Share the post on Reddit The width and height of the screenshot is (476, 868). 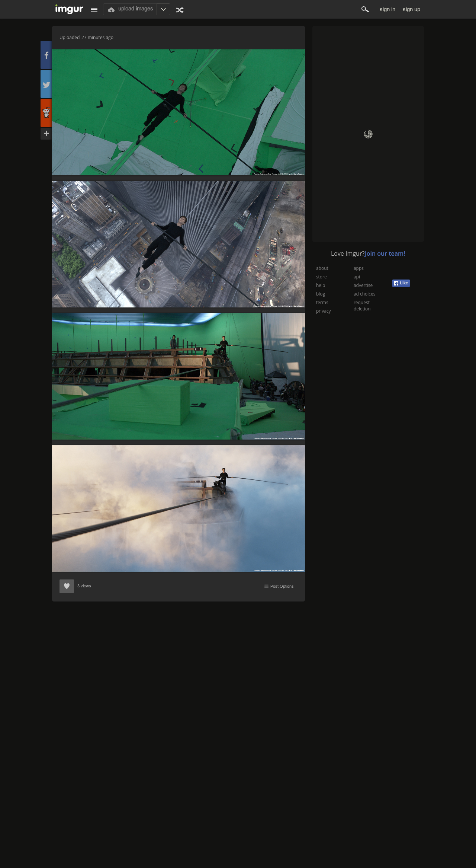46,113
